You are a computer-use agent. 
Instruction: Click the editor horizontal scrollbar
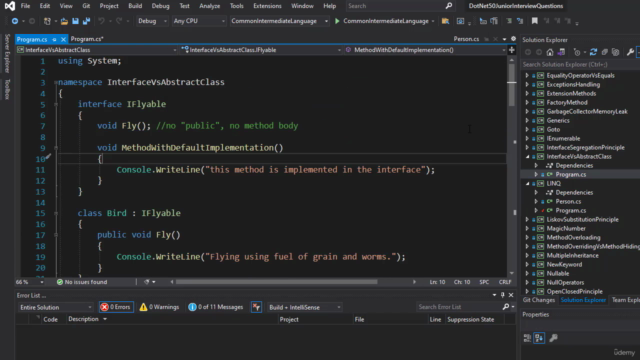click(277, 282)
